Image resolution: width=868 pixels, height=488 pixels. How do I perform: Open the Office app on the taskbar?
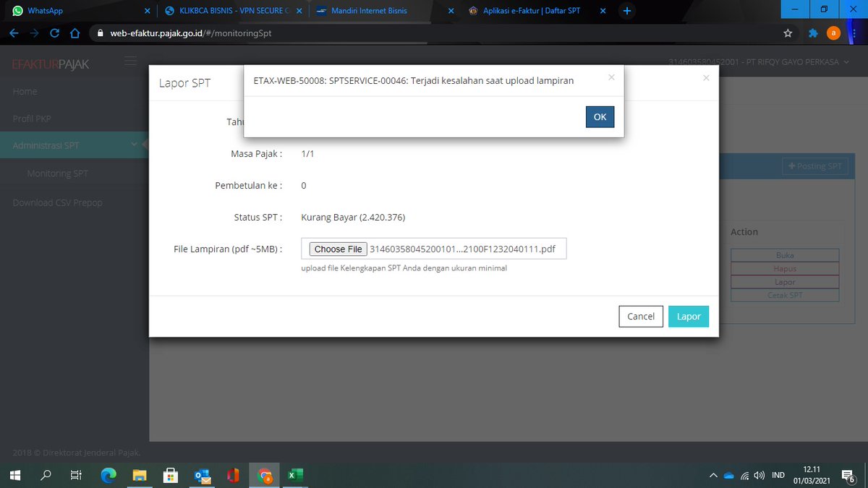[x=233, y=475]
